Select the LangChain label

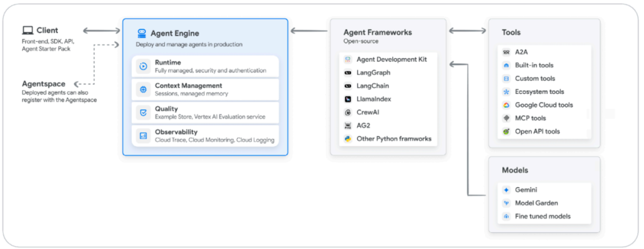pyautogui.click(x=373, y=86)
